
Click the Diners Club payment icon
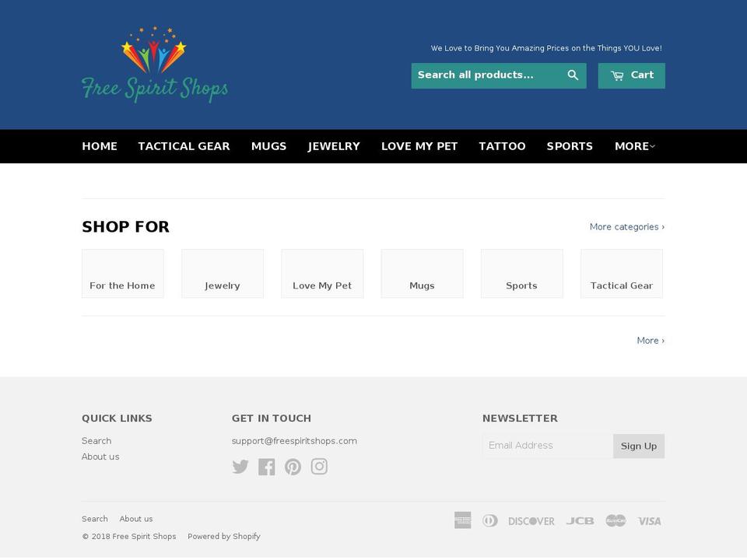pos(489,520)
